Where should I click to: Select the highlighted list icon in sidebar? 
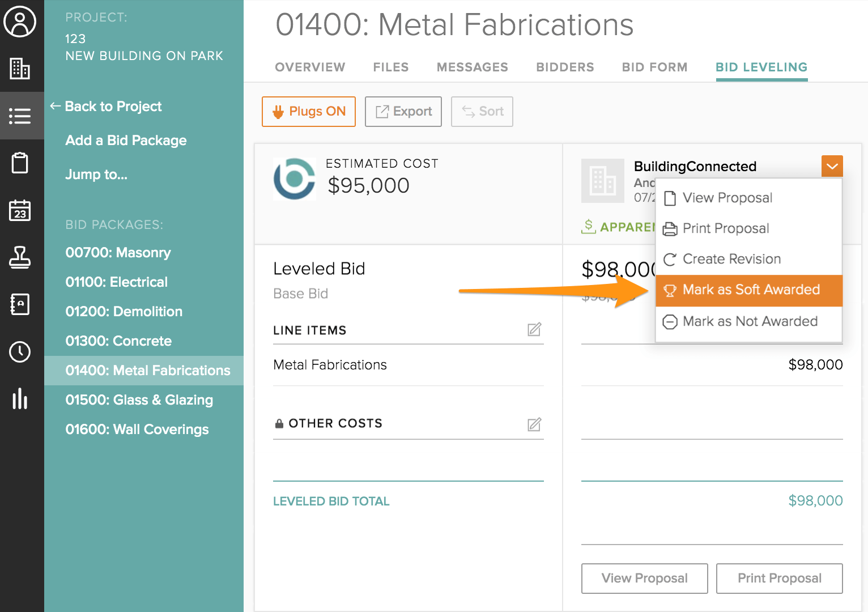click(x=21, y=116)
